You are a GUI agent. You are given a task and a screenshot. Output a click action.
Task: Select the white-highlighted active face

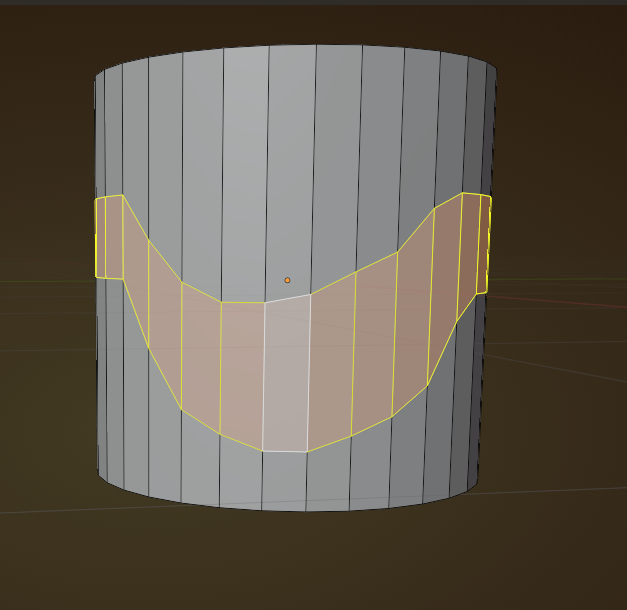(286, 375)
